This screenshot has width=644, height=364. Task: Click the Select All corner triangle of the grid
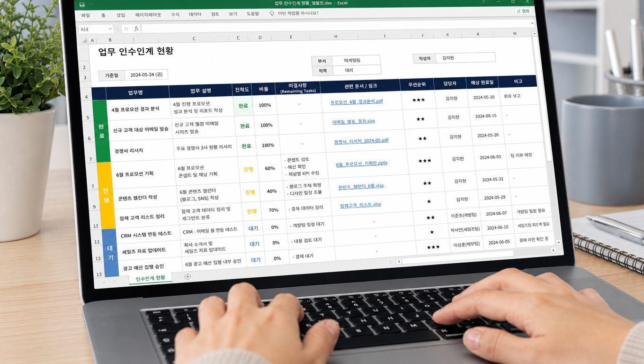(85, 41)
